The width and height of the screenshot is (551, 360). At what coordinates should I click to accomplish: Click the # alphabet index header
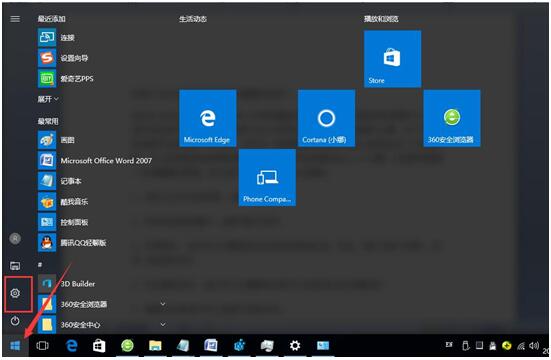coord(40,264)
